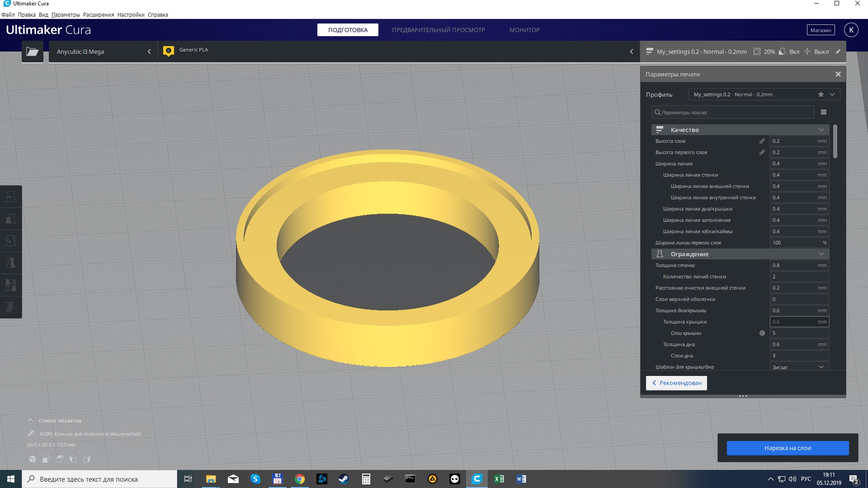The width and height of the screenshot is (868, 488).
Task: Click the Количество линий стенки field
Action: 799,277
